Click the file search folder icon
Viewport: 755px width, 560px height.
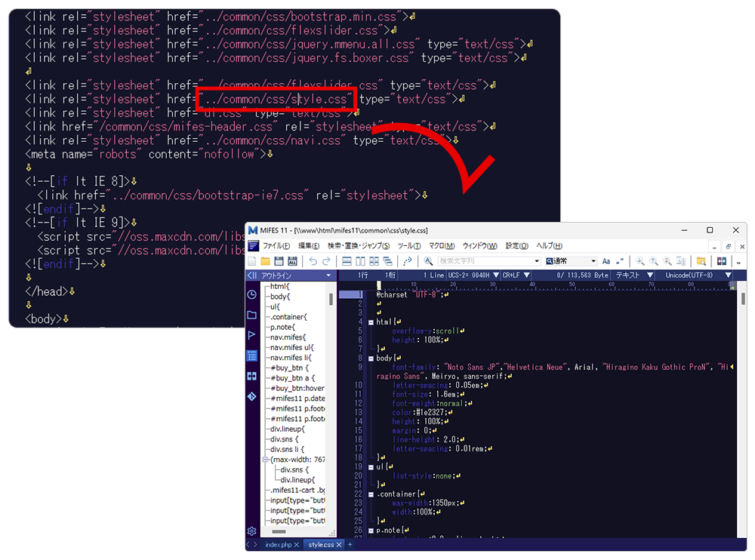coord(701,261)
